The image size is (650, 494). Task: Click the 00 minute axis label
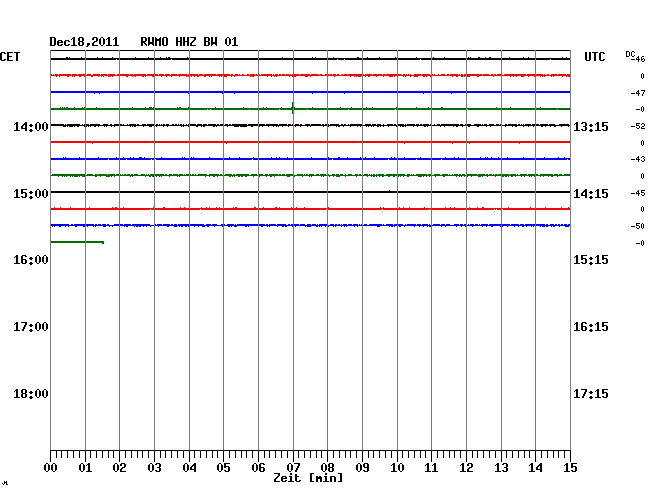click(51, 467)
